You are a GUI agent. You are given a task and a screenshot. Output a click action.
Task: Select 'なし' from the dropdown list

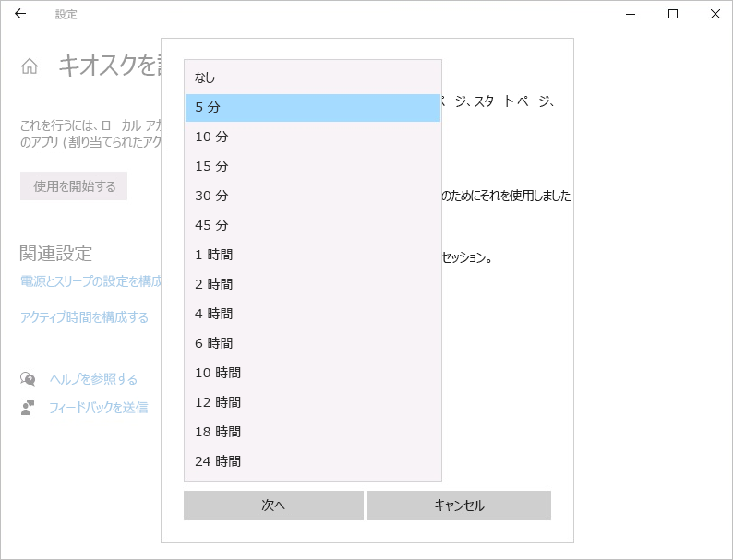[x=312, y=77]
